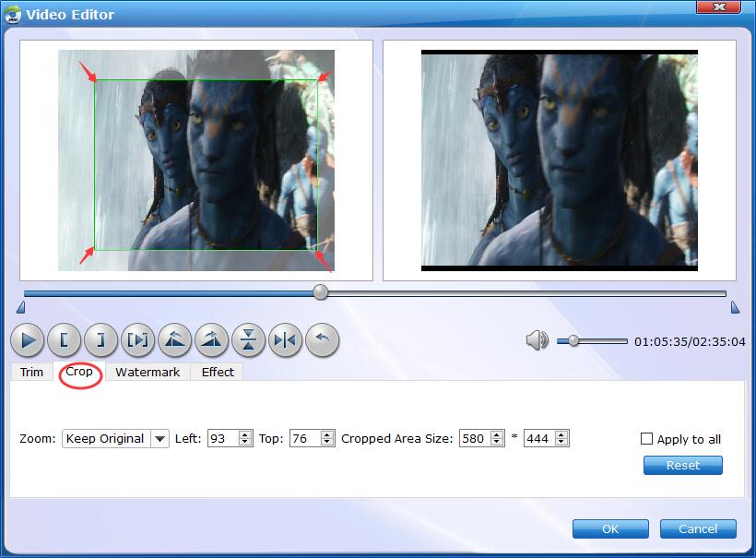This screenshot has width=756, height=558.
Task: Click the volume slider knob
Action: pyautogui.click(x=573, y=341)
